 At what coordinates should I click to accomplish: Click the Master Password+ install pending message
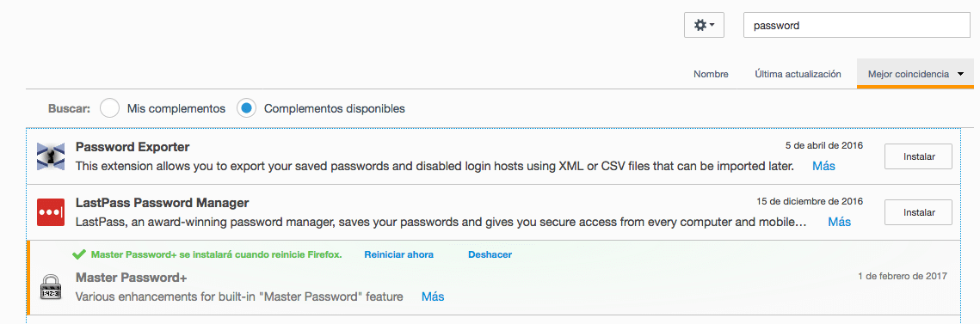click(216, 254)
